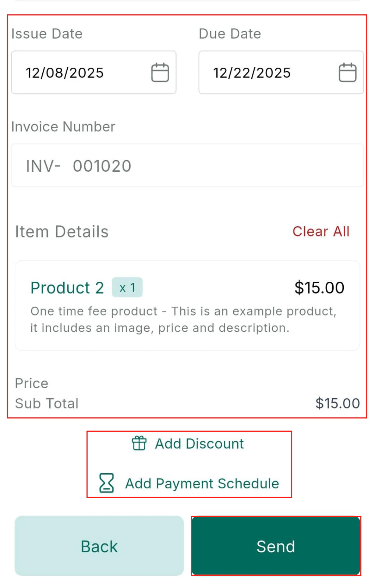The height and width of the screenshot is (588, 375).
Task: Select the calendar icon in the 12/22/2025 field
Action: point(347,72)
